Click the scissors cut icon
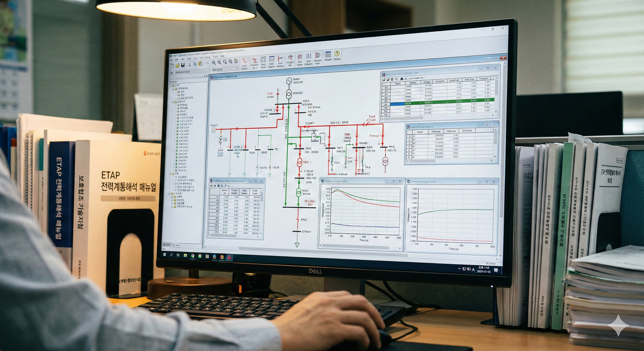The image size is (644, 351). [x=190, y=65]
